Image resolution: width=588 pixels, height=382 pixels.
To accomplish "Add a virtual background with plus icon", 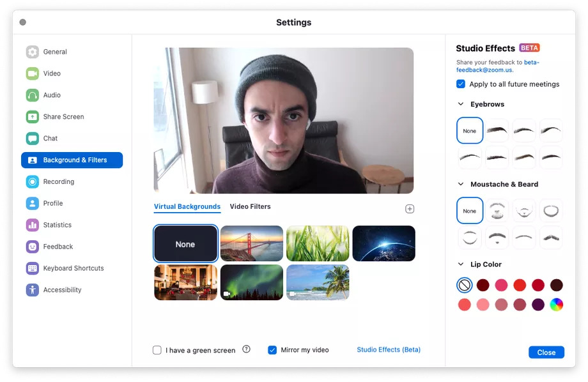I will point(410,209).
